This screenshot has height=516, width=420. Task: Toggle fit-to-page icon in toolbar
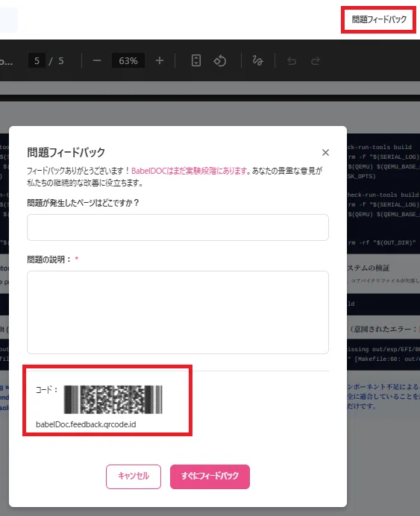196,61
